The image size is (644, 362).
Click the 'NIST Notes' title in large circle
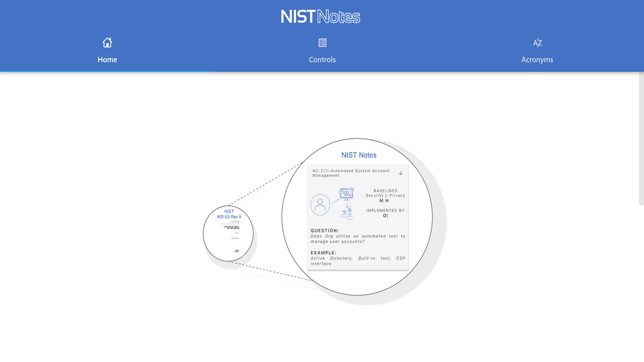(x=359, y=155)
